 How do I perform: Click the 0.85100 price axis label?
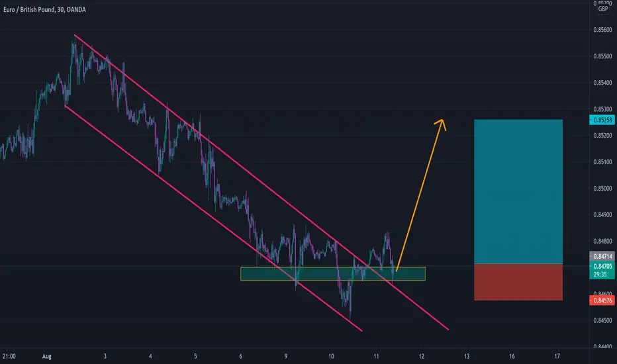click(x=602, y=161)
